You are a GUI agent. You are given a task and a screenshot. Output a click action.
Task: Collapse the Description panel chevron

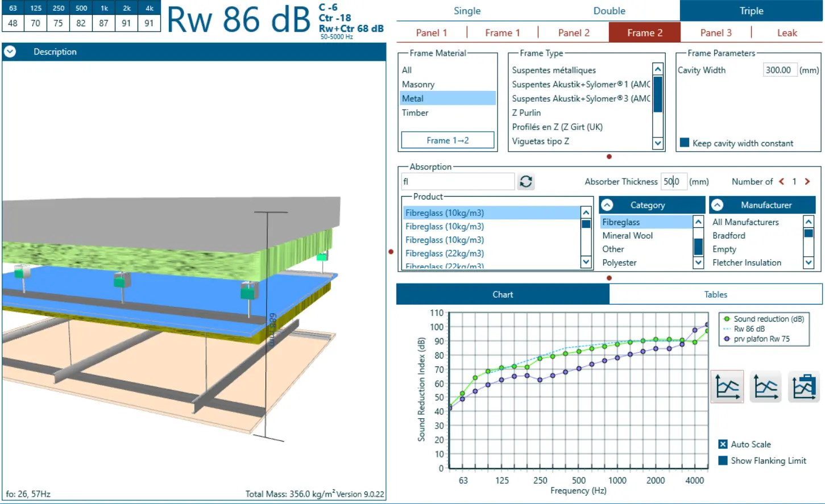click(10, 52)
